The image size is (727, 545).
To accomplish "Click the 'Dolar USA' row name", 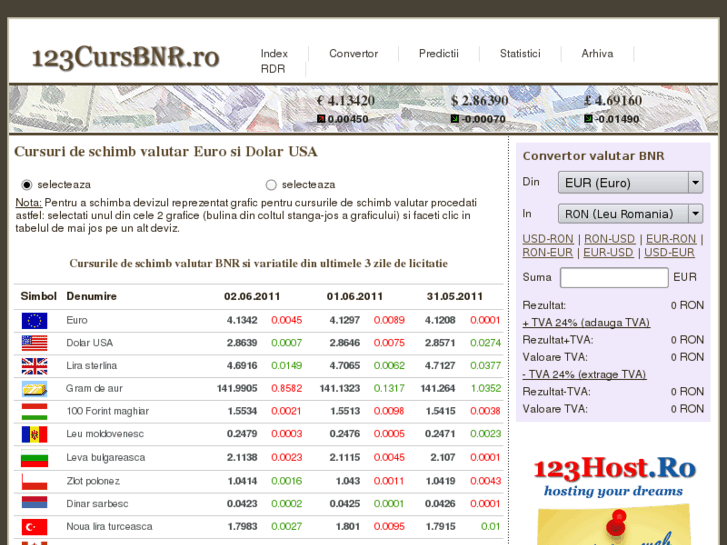I will (89, 343).
